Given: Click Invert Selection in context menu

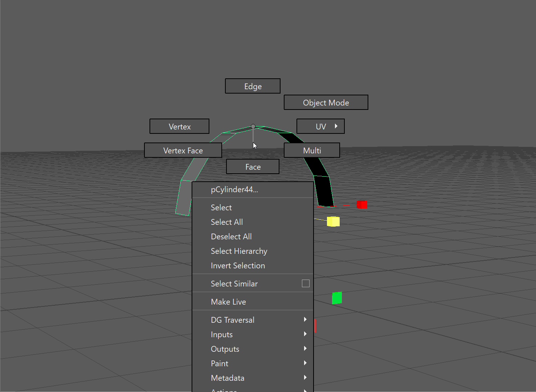Looking at the screenshot, I should pos(238,265).
